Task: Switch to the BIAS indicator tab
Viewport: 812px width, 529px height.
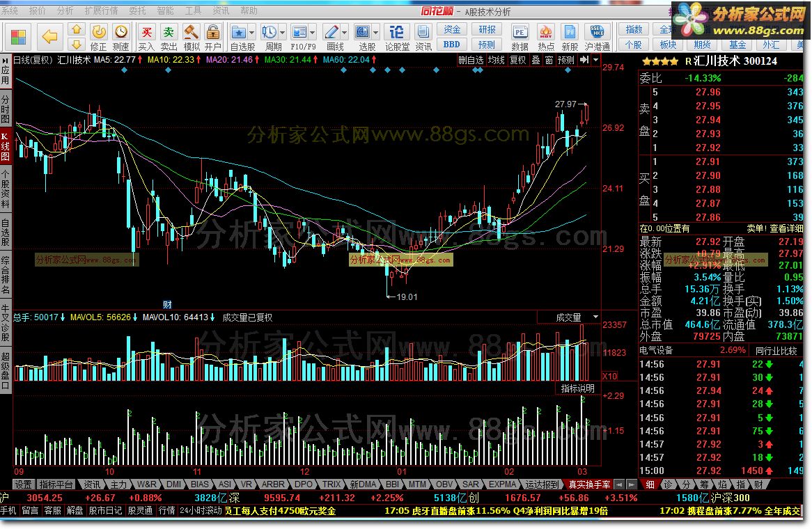Action: click(199, 484)
